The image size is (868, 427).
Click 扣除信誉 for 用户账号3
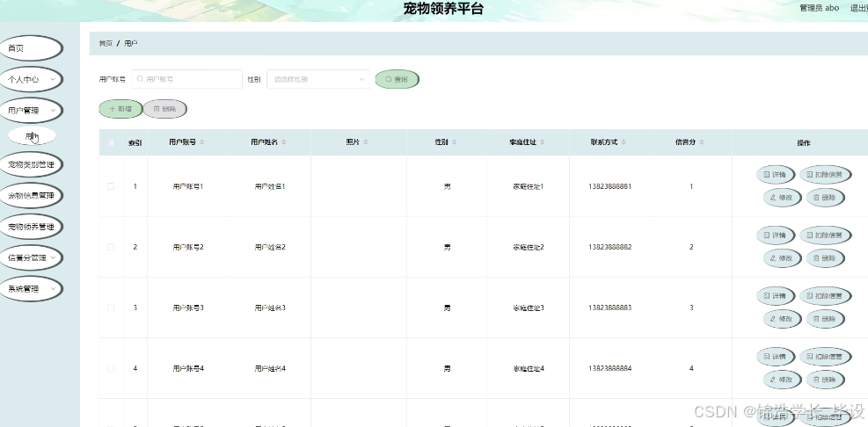[825, 296]
